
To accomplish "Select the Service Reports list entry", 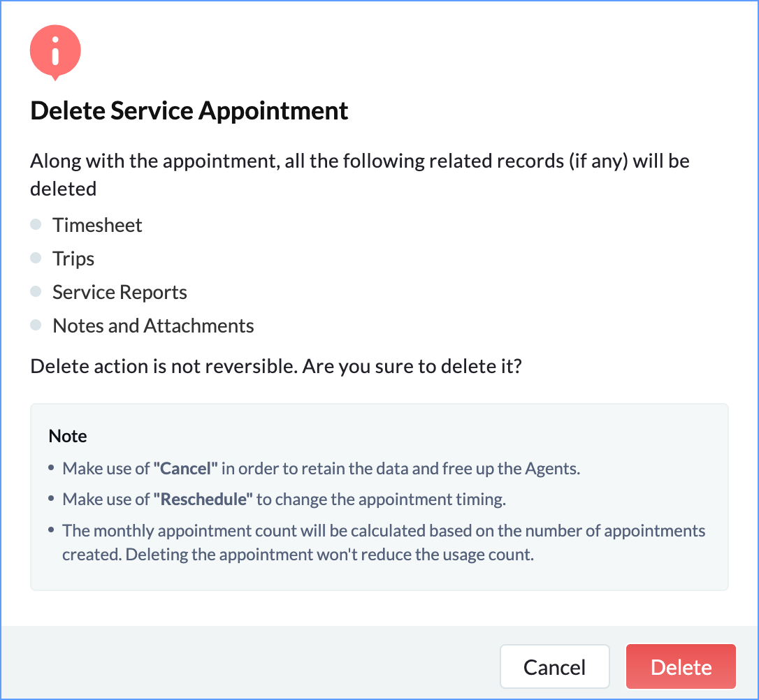I will [120, 292].
